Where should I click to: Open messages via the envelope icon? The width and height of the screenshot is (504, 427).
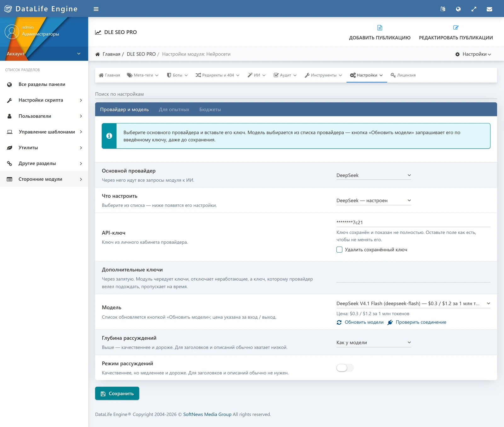coord(490,9)
